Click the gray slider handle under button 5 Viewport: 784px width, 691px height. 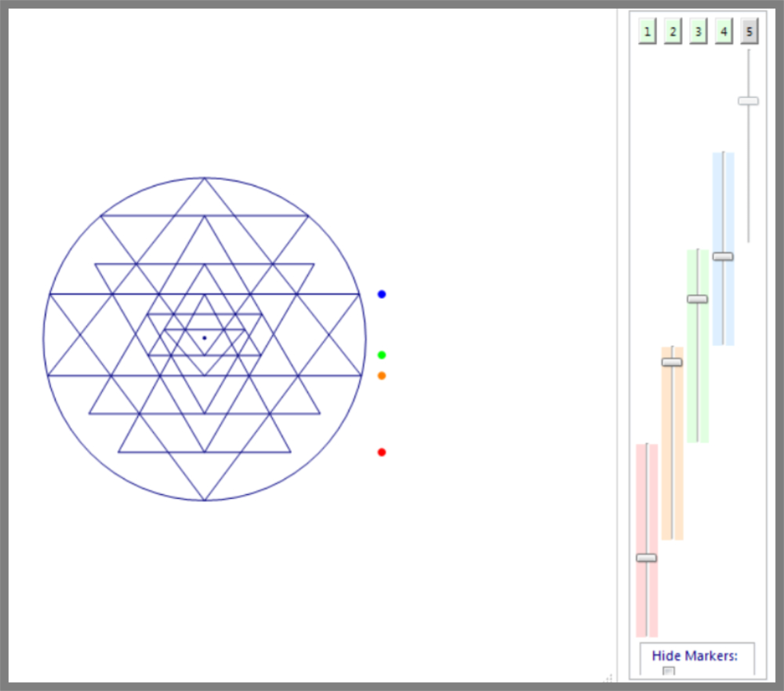[748, 101]
